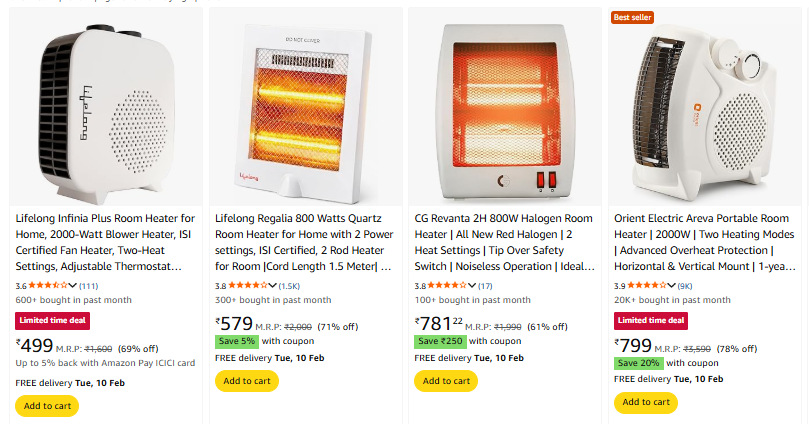The height and width of the screenshot is (424, 809).
Task: Add Lifelong Regalia quartz heater to cart
Action: (x=246, y=381)
